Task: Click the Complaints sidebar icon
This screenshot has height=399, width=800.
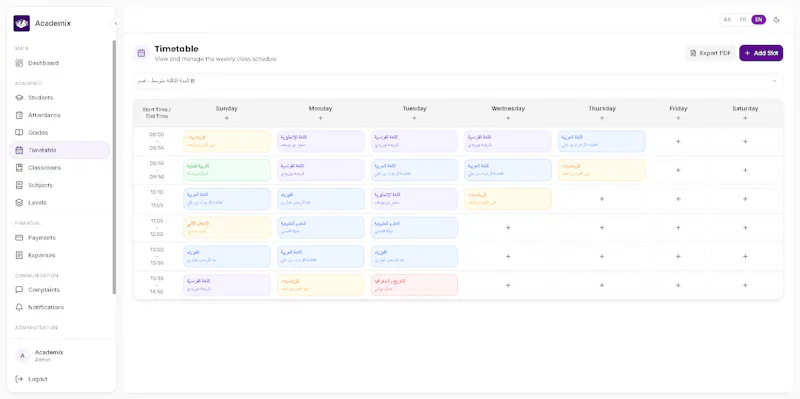Action: coord(19,290)
